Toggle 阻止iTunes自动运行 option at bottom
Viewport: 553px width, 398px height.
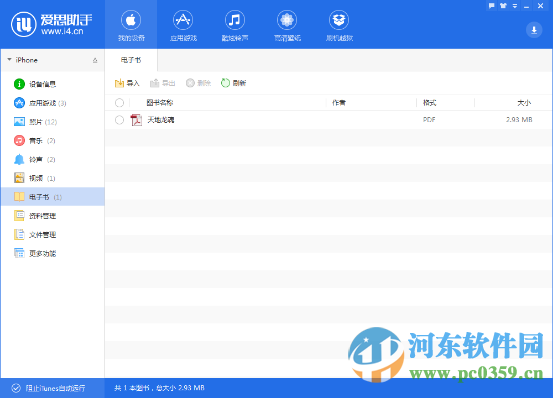pos(48,388)
